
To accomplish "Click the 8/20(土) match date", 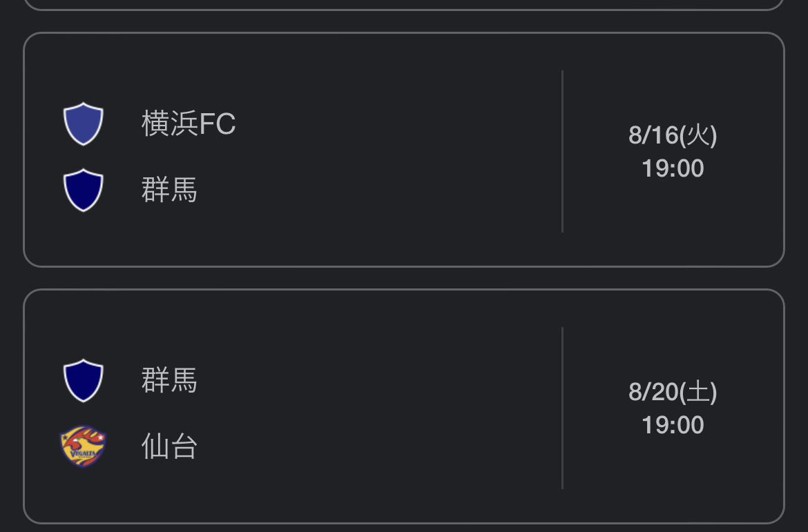I will pos(673,392).
